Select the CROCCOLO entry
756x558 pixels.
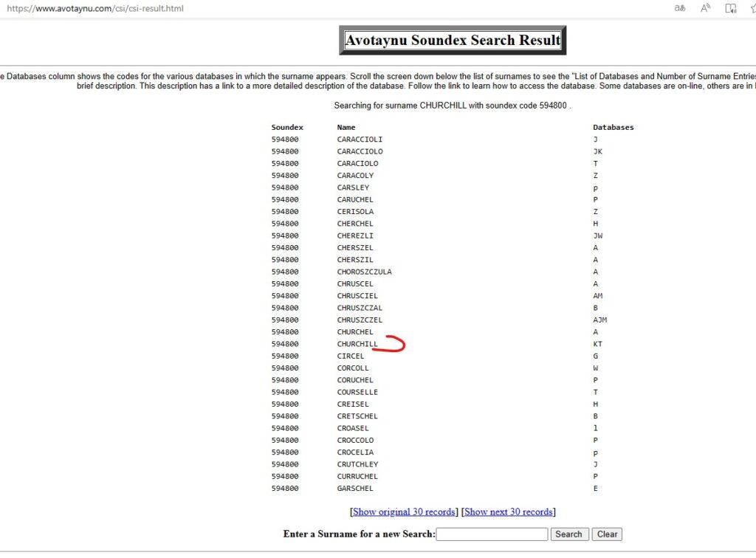(x=355, y=441)
